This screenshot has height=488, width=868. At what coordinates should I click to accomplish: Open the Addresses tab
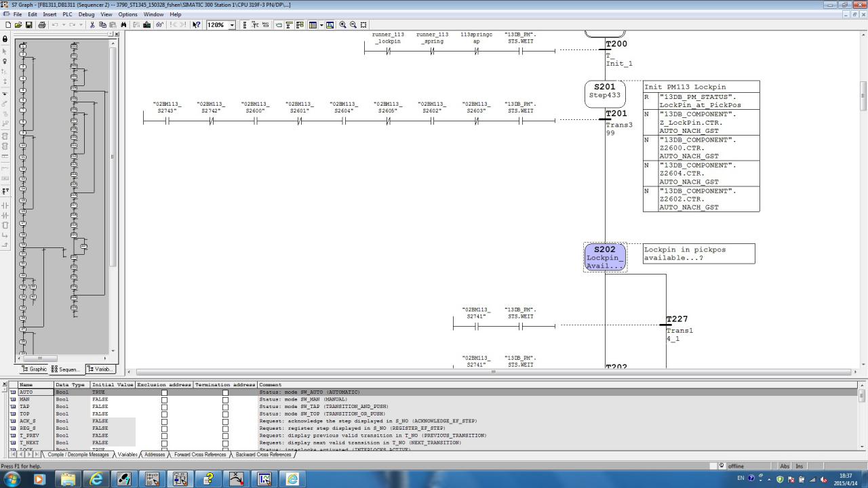(155, 455)
